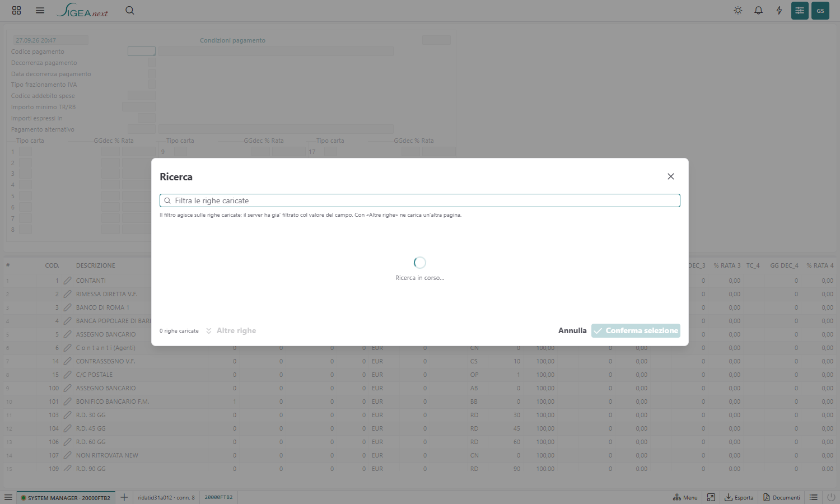Confirm selection with Conferma selezione
The width and height of the screenshot is (840, 504).
[636, 331]
